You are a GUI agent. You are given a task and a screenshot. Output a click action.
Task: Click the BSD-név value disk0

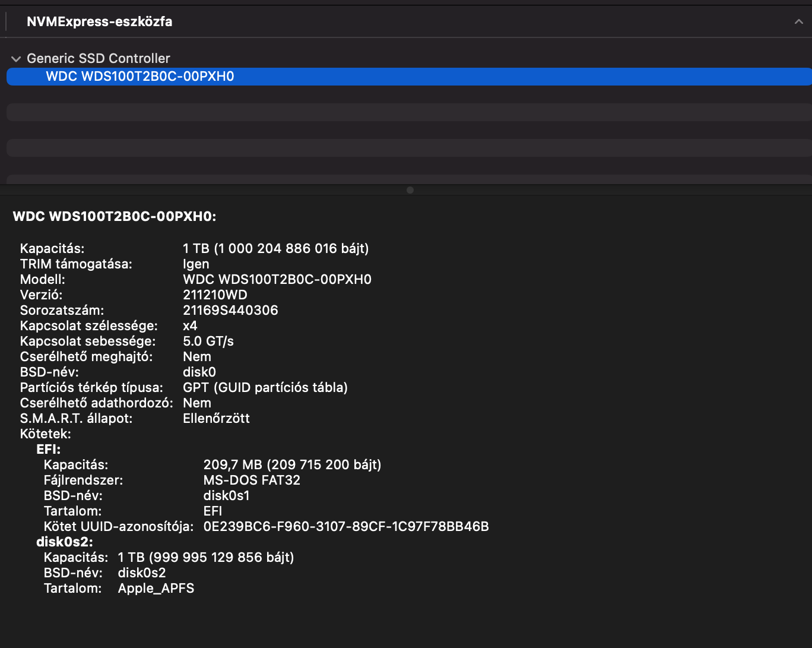(x=199, y=372)
